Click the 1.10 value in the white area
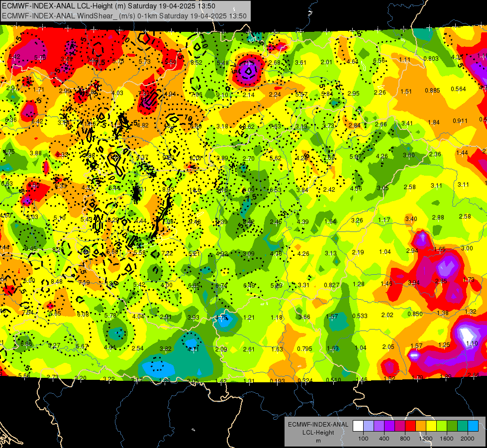The width and height of the screenshot is (487, 448). pyautogui.click(x=472, y=343)
